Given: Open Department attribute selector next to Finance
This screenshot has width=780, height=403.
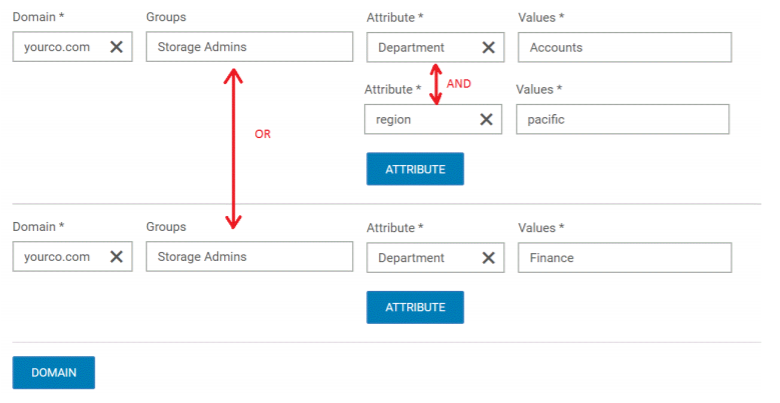Looking at the screenshot, I should tap(420, 257).
